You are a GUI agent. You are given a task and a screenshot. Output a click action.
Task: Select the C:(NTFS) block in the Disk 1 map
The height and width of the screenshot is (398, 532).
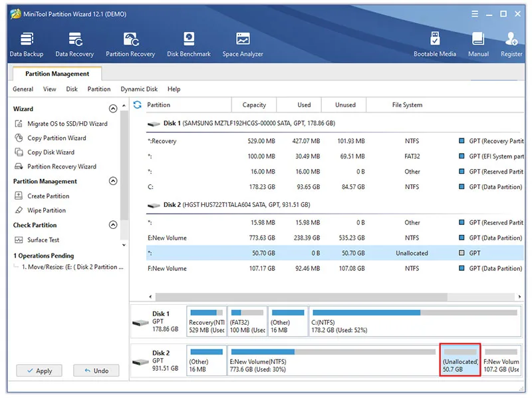pos(415,321)
